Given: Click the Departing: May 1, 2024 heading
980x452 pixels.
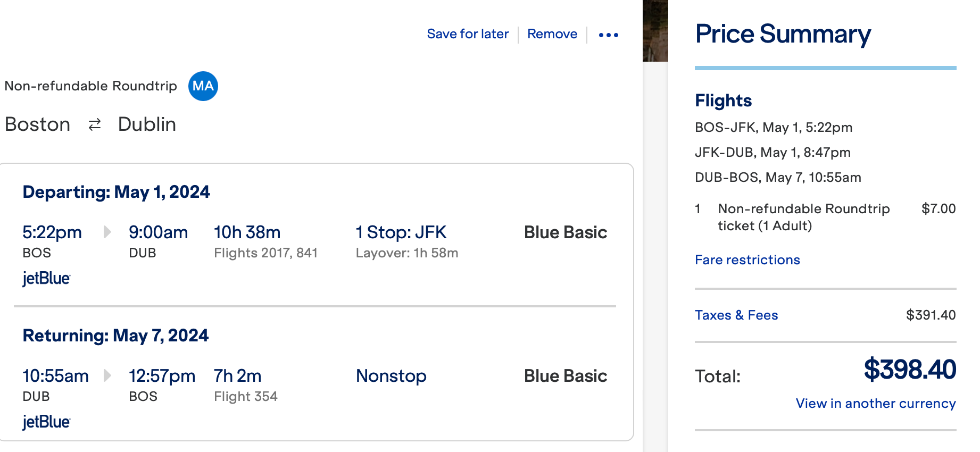Looking at the screenshot, I should (x=116, y=192).
